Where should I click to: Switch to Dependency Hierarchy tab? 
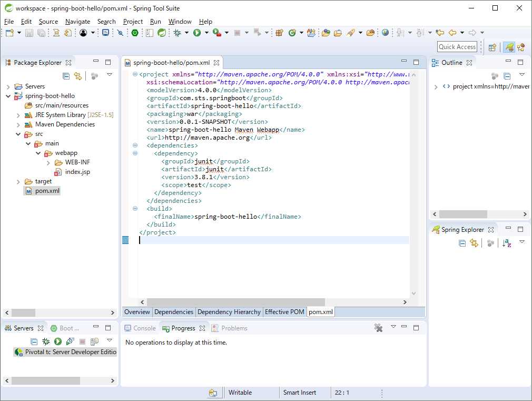pos(229,312)
